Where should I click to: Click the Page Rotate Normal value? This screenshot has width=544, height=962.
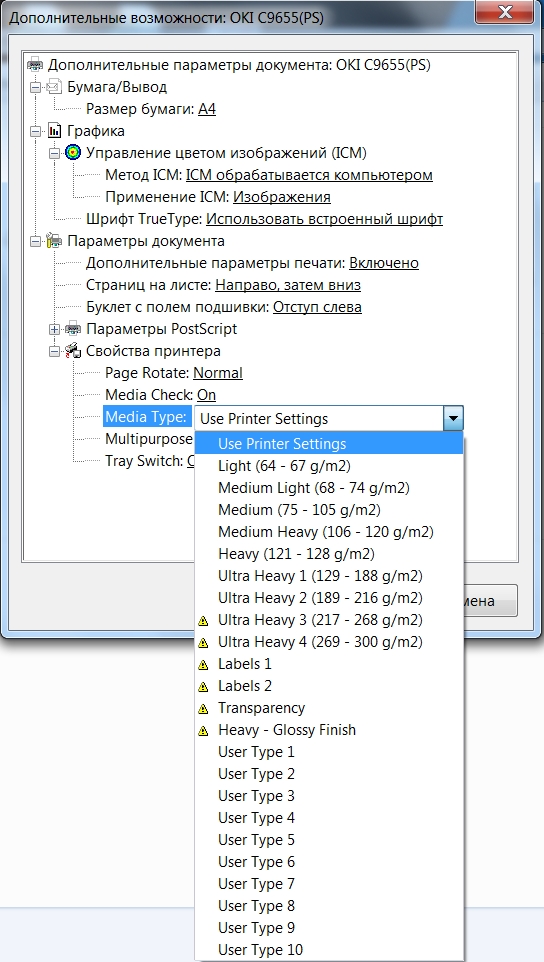click(x=218, y=373)
